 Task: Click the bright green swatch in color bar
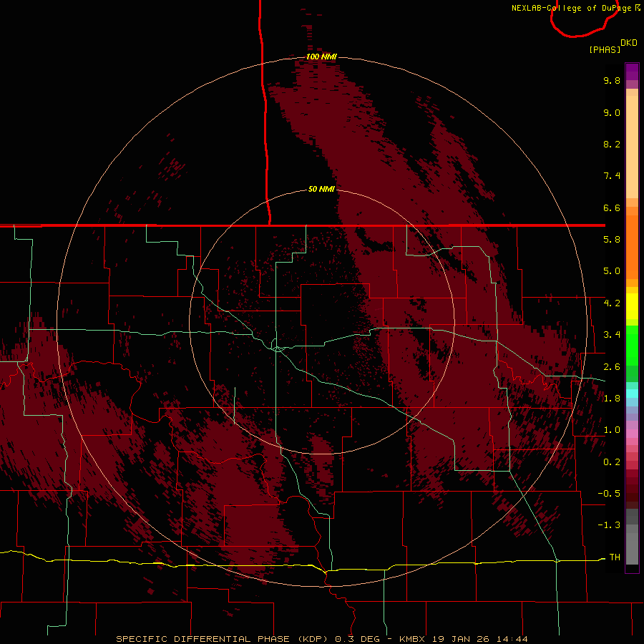[632, 345]
